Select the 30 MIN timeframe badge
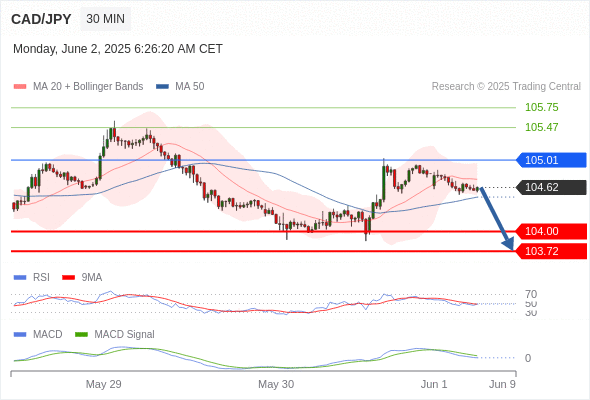This screenshot has width=590, height=400. tap(105, 19)
